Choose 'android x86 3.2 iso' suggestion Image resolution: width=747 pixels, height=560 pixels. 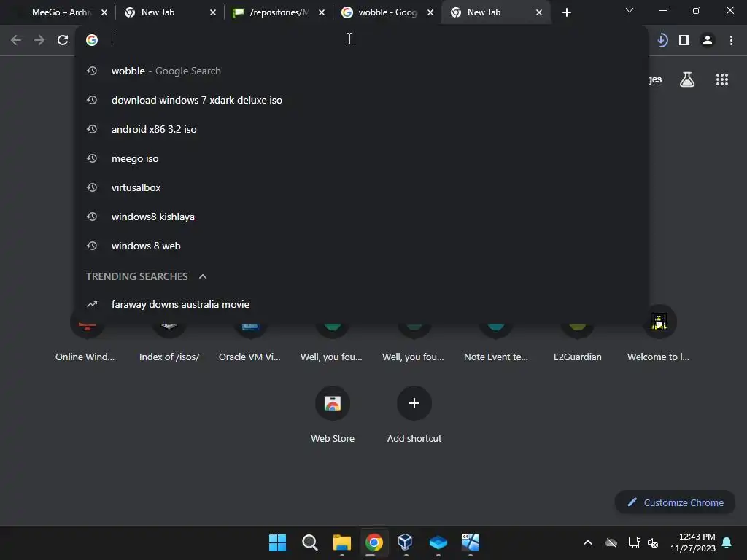[x=362, y=129]
